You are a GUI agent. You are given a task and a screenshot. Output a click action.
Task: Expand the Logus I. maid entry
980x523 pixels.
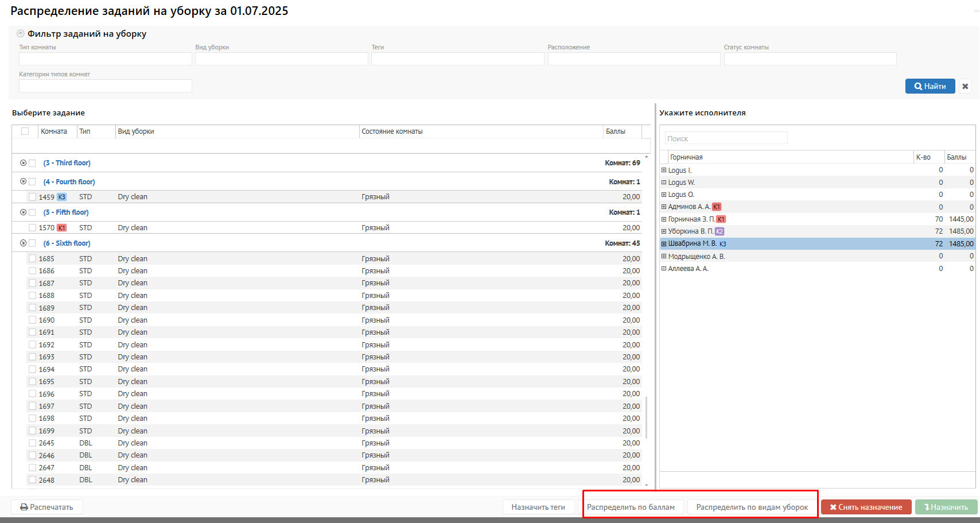(664, 170)
